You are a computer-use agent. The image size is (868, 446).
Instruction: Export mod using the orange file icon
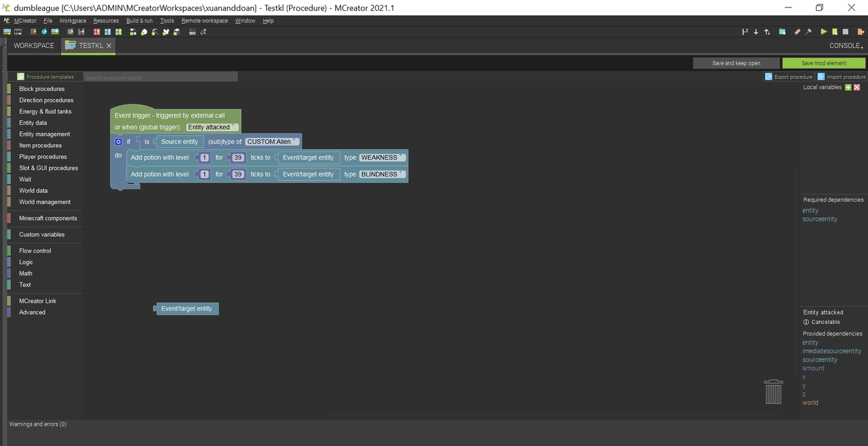[x=861, y=31]
